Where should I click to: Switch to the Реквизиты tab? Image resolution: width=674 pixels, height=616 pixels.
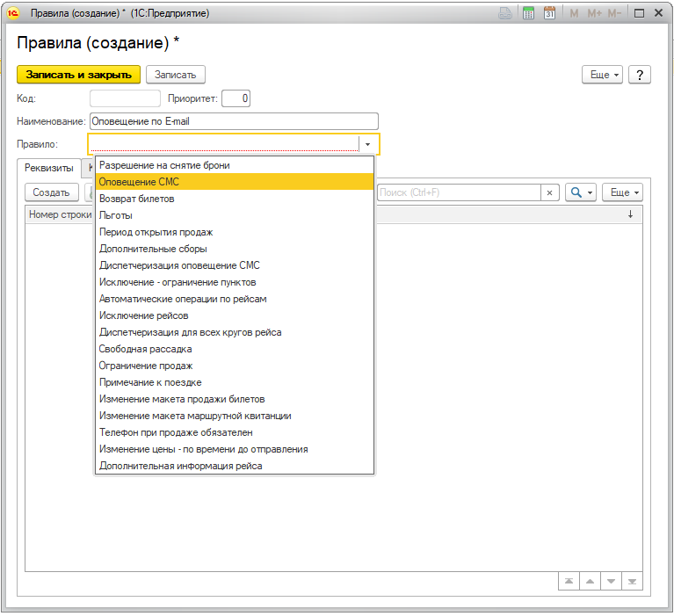pos(49,168)
